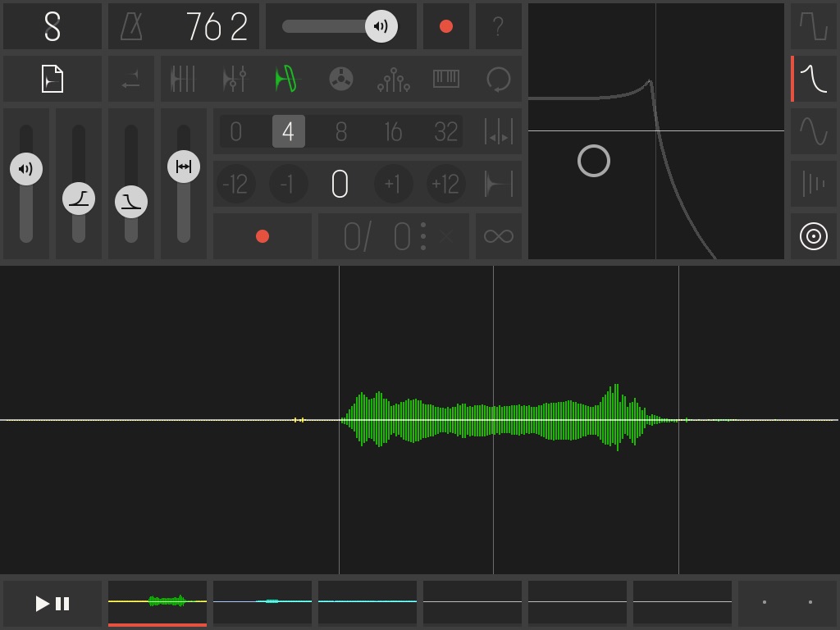Set quantize to 32
Screen dimensions: 840x630
coord(445,131)
